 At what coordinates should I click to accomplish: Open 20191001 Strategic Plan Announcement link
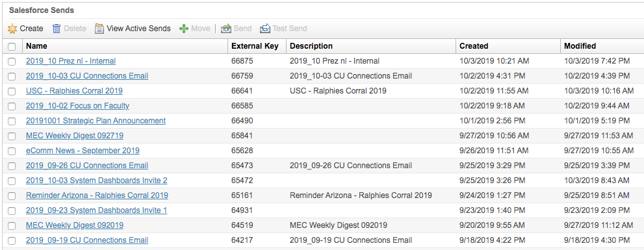pyautogui.click(x=96, y=121)
